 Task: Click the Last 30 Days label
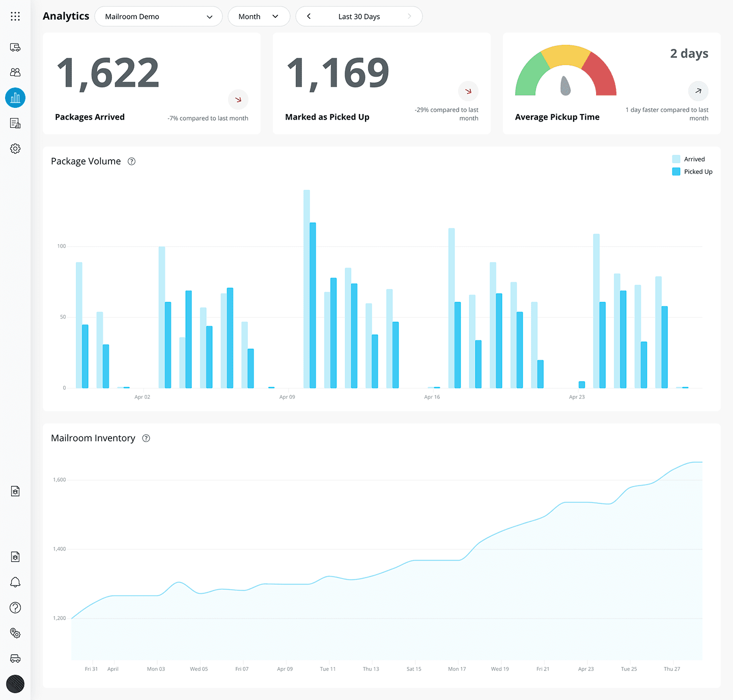(x=359, y=16)
